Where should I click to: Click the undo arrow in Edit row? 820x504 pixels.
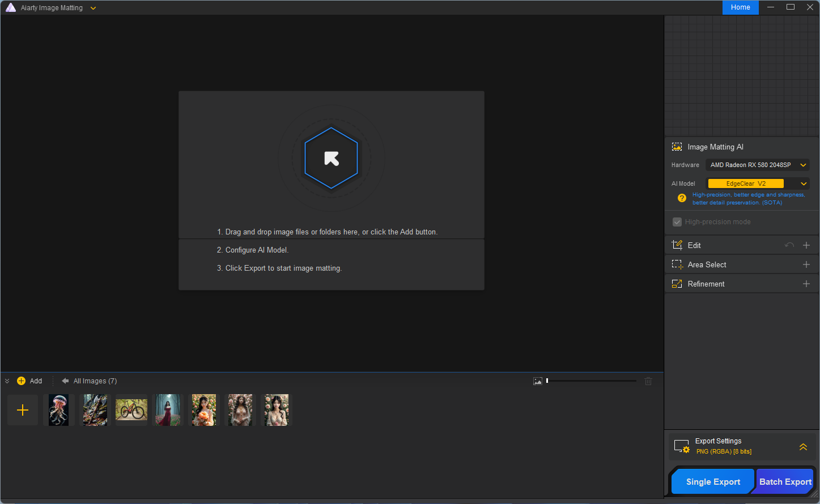point(789,245)
